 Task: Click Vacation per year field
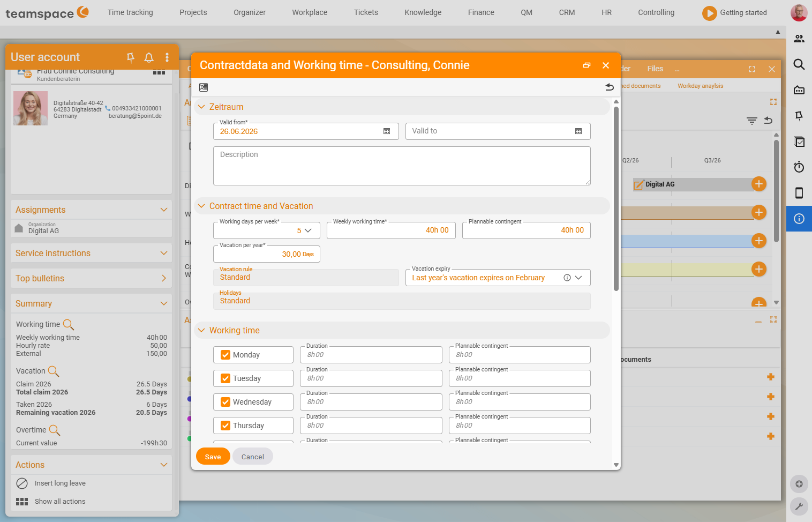[267, 254]
